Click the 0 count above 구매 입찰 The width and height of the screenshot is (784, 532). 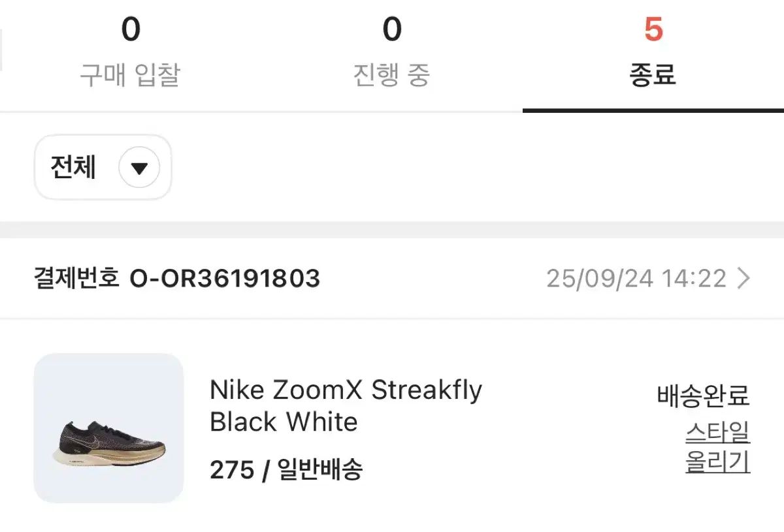tap(131, 30)
